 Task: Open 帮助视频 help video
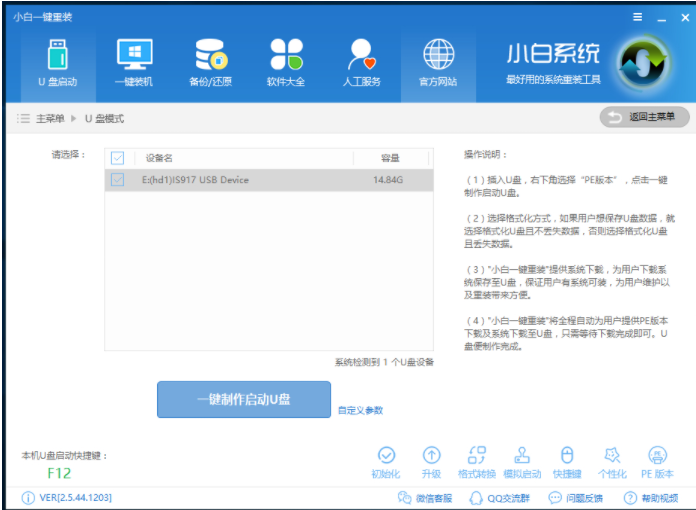click(651, 498)
